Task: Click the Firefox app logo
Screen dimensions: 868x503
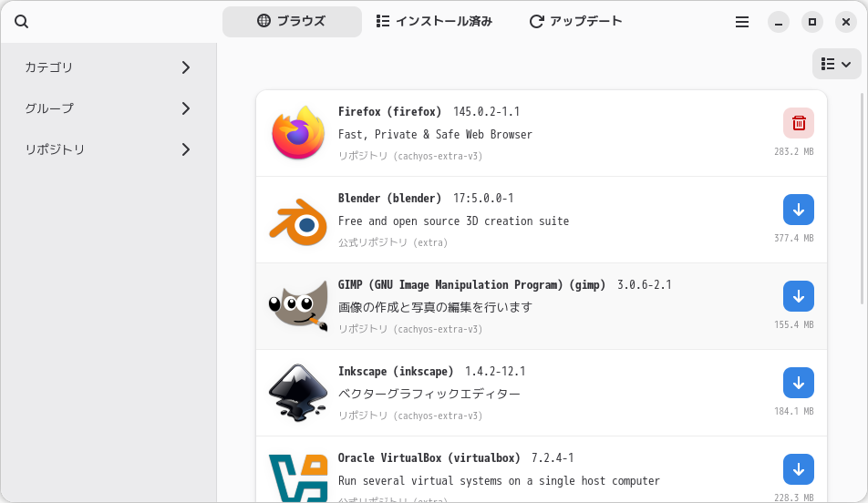Action: pos(298,133)
